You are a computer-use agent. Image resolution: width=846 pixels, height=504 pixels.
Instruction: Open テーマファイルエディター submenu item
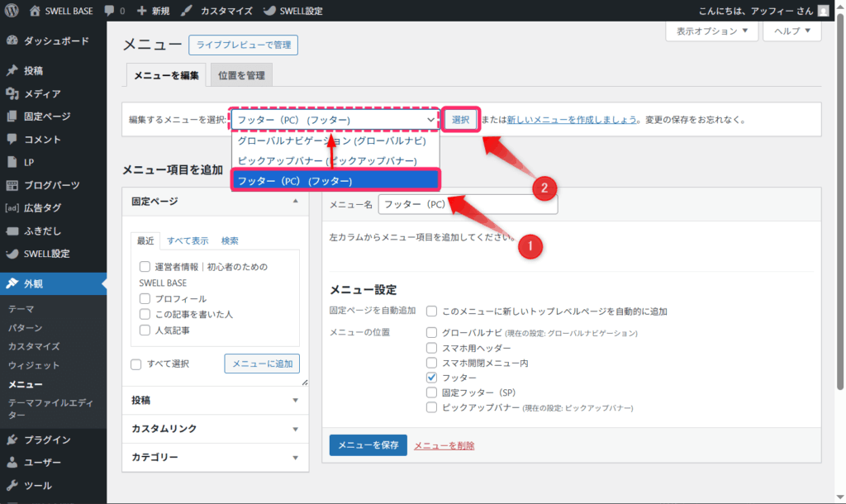[x=50, y=408]
